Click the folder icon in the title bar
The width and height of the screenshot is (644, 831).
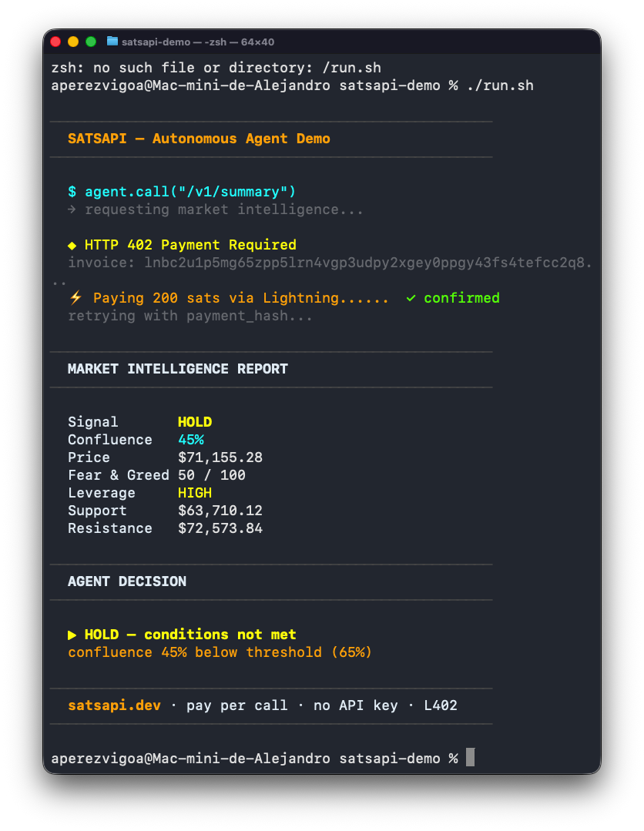click(x=112, y=42)
